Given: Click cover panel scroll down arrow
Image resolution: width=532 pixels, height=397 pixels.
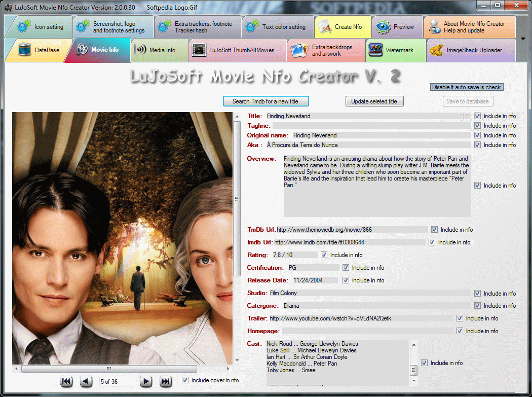Looking at the screenshot, I should click(x=237, y=360).
